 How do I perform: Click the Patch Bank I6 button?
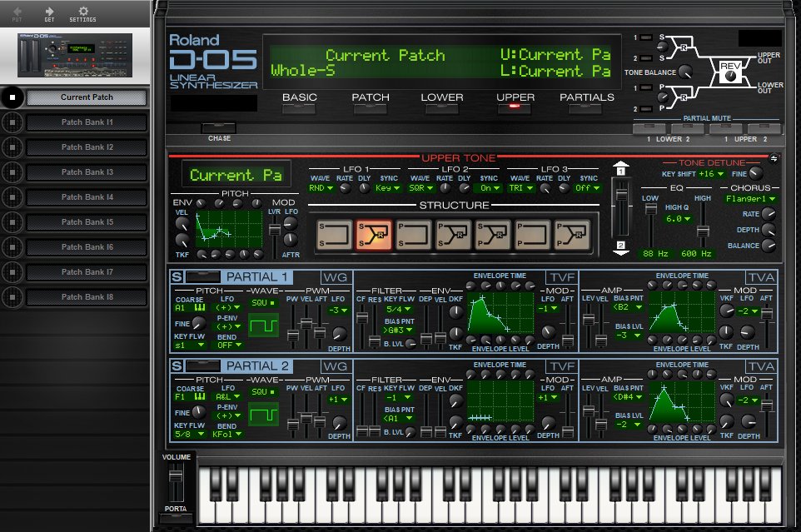tap(87, 247)
